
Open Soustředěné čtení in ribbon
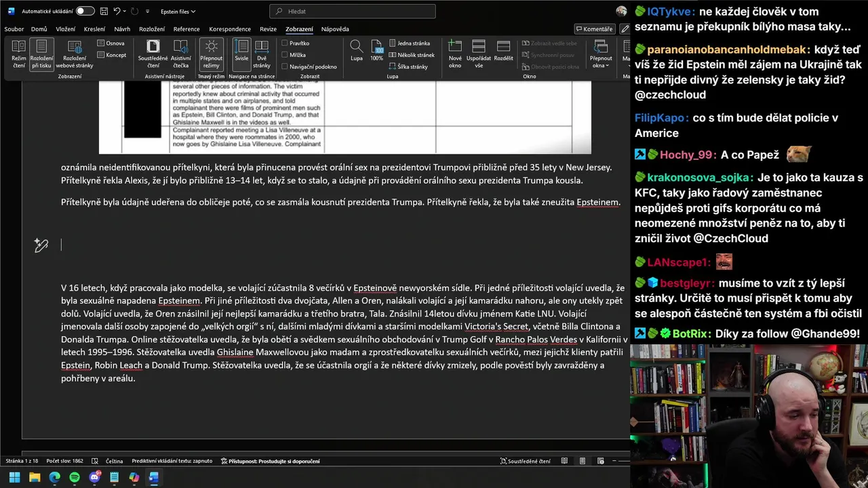tap(153, 54)
